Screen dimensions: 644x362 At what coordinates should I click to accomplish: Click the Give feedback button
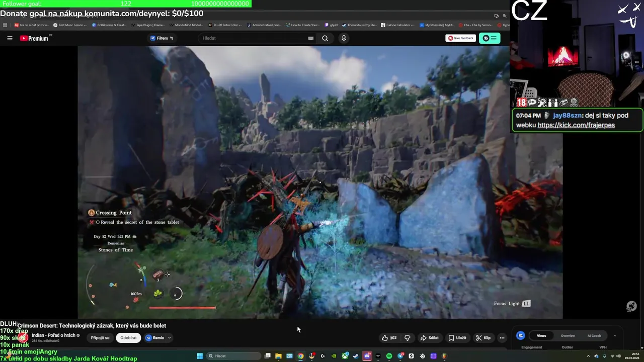tap(460, 38)
